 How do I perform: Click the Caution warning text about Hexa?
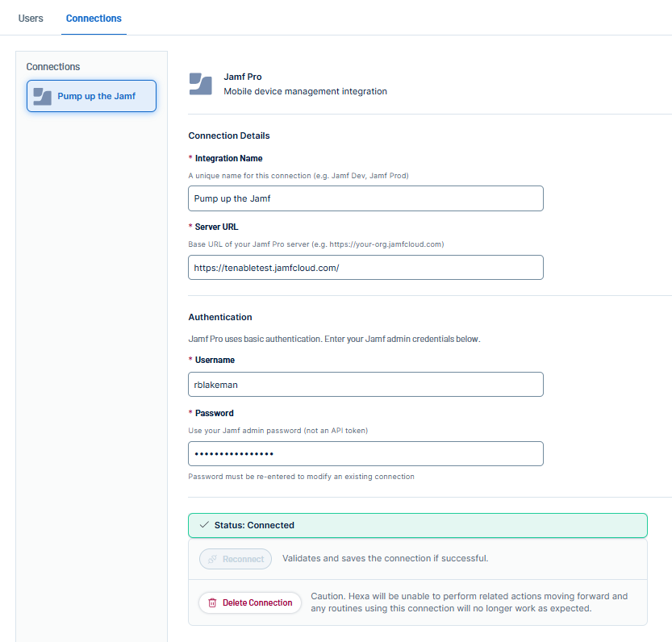pos(470,602)
